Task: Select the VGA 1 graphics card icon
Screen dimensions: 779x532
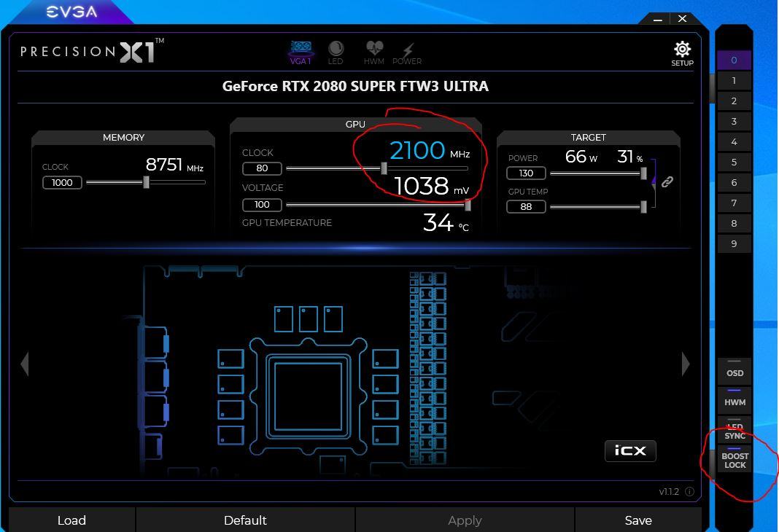Action: (301, 53)
